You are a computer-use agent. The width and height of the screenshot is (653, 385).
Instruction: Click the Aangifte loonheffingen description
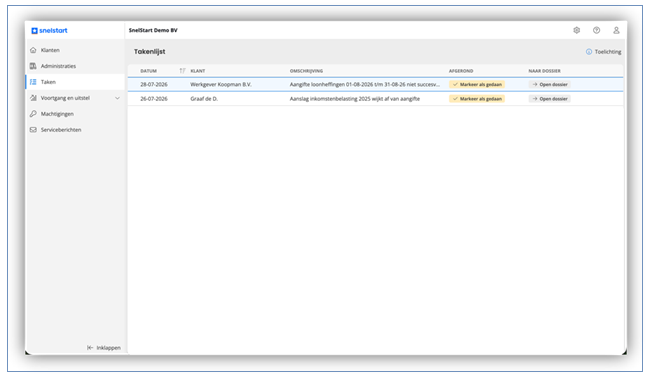pyautogui.click(x=365, y=84)
